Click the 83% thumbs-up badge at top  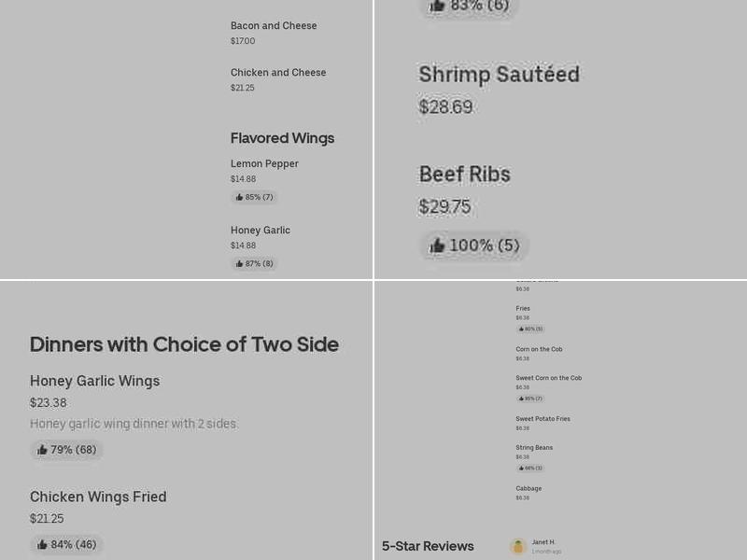[x=468, y=7]
